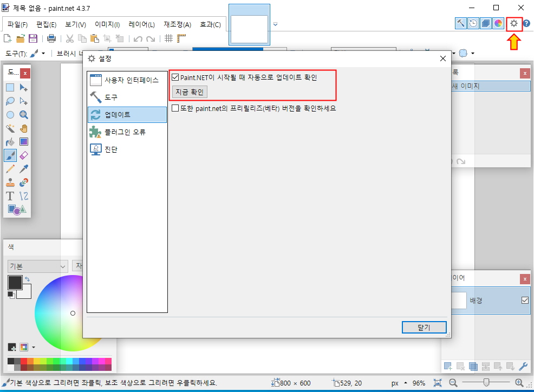Screen dimensions: 534x392
Task: Open the 파일(F) menu
Action: pos(17,24)
